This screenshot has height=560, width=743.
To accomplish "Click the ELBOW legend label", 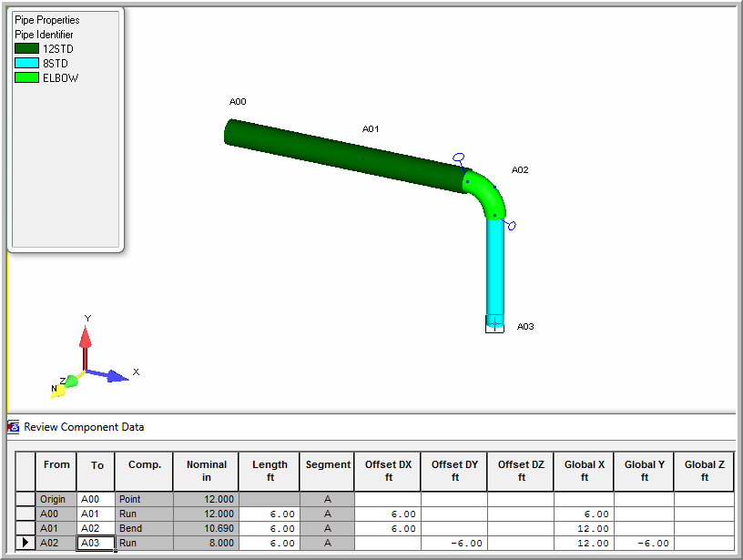I will 61,78.
